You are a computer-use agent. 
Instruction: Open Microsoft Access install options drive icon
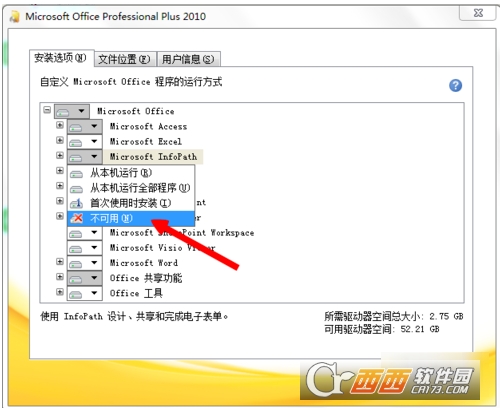click(x=85, y=127)
